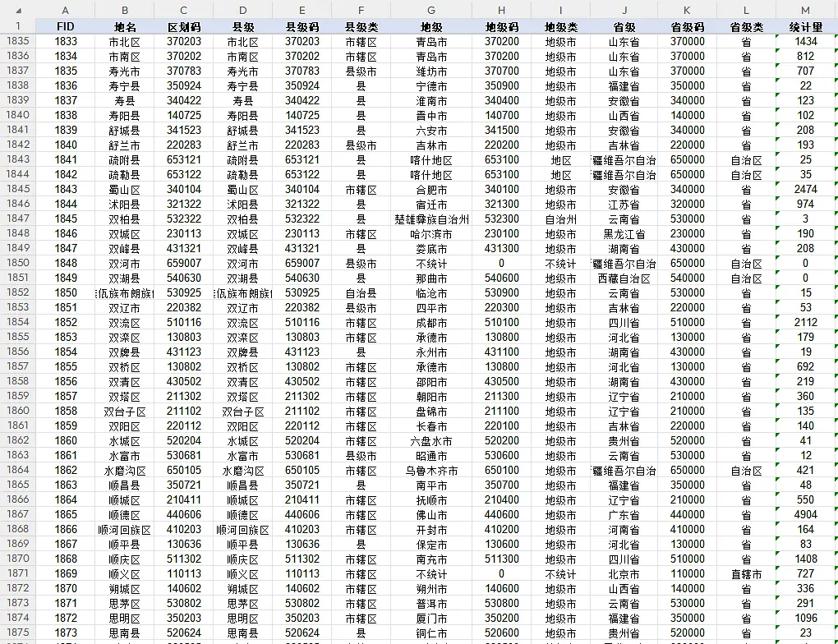The width and height of the screenshot is (838, 644).
Task: Select cell 潍坊市
Action: pos(431,71)
